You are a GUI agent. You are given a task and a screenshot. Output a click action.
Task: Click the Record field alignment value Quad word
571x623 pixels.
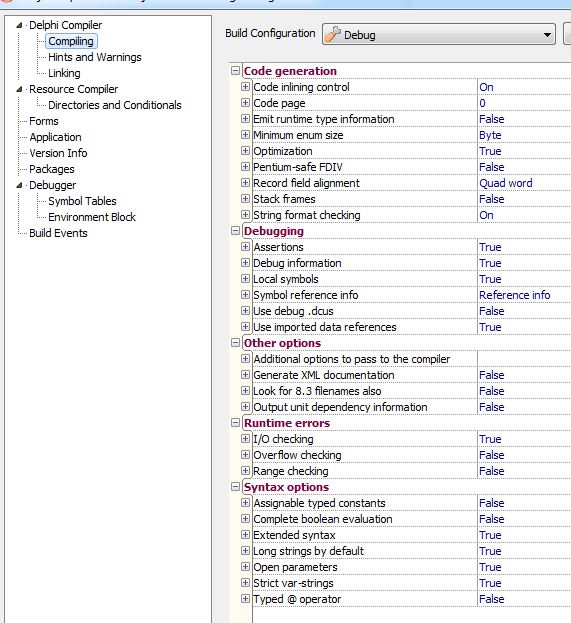coord(506,183)
